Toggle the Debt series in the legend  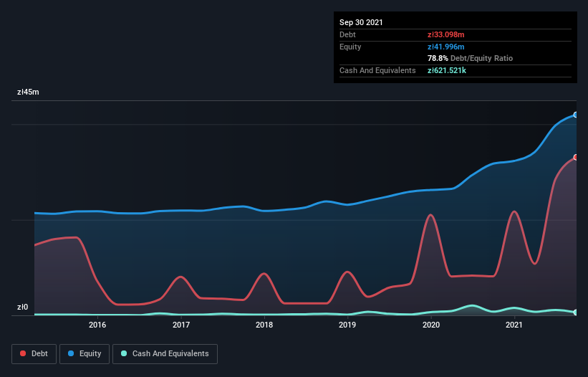pyautogui.click(x=34, y=354)
